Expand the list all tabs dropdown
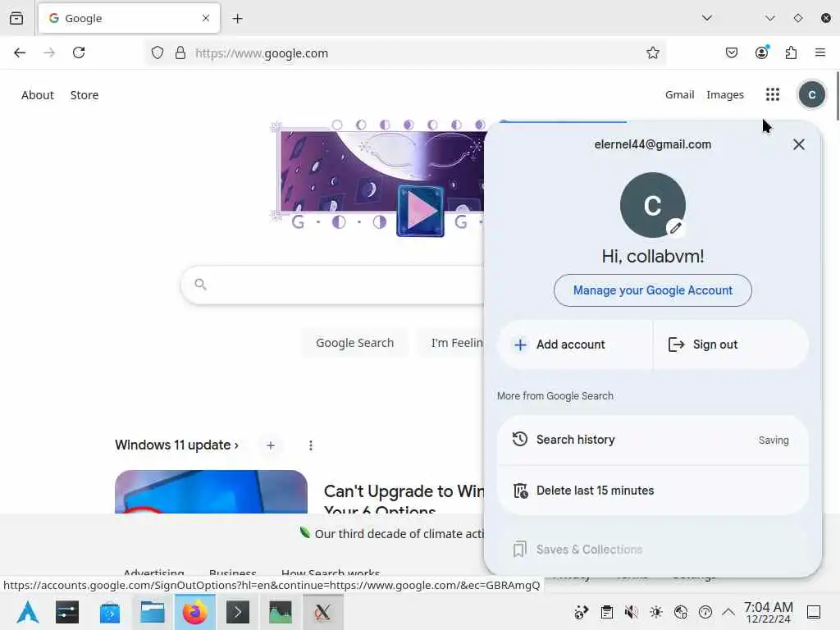 click(x=706, y=18)
